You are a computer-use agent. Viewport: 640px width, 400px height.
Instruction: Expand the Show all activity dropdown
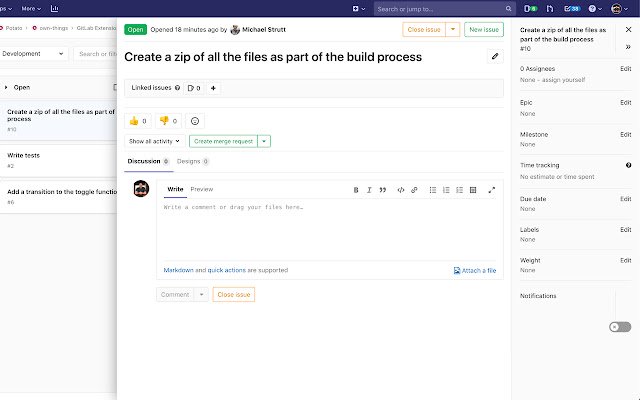click(154, 141)
